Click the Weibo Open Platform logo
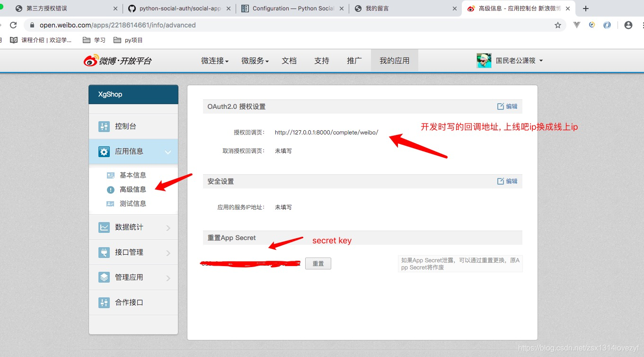 pyautogui.click(x=118, y=61)
